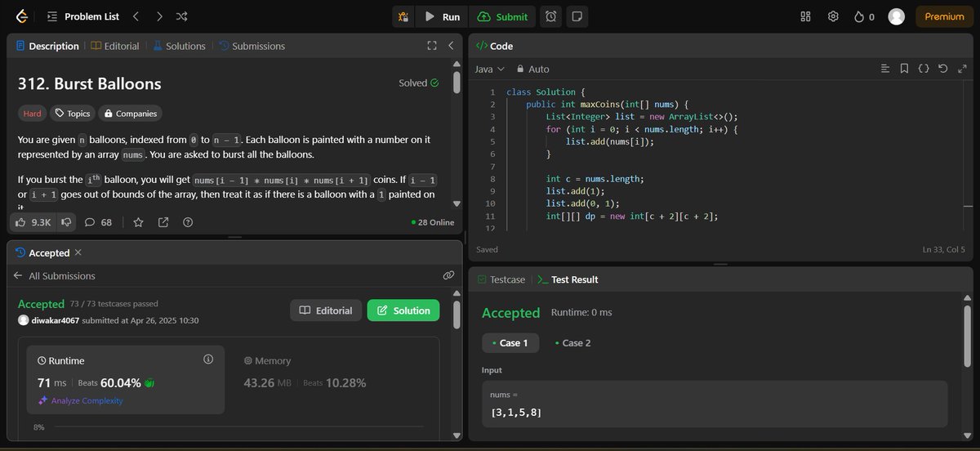Switch to the Submissions tab
Viewport: 980px width, 451px height.
pos(252,46)
